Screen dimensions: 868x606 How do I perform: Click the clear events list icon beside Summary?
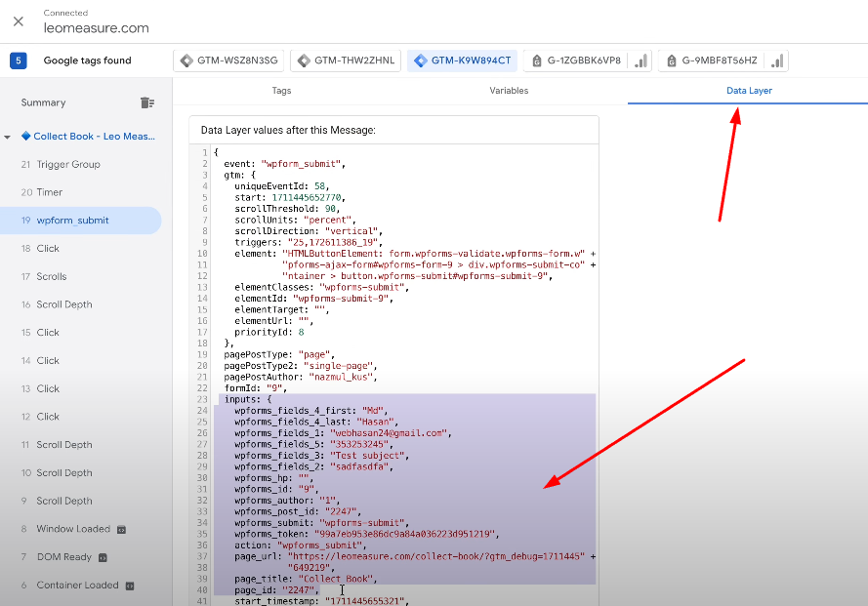147,102
